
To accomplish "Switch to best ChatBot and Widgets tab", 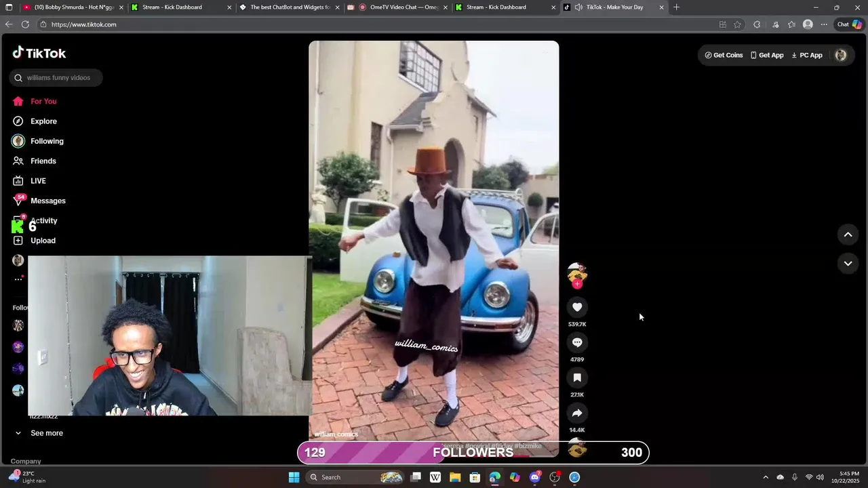I will (x=290, y=7).
